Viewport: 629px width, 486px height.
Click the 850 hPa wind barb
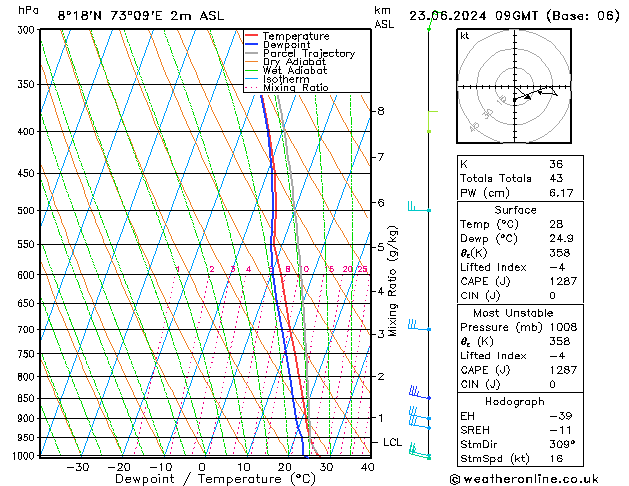click(419, 393)
